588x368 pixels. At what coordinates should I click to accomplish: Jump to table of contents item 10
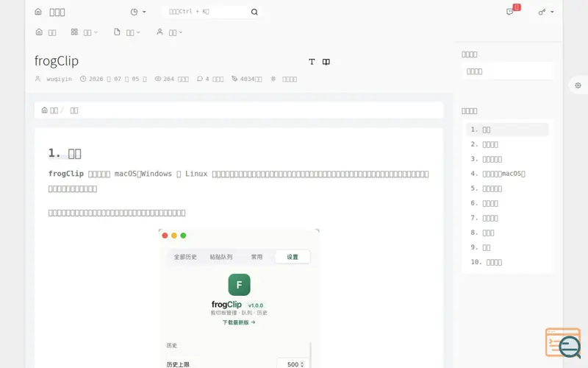pos(507,262)
